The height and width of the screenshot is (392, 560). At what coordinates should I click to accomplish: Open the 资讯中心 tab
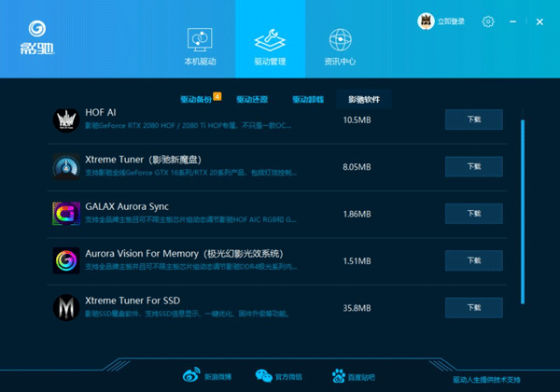pos(340,47)
